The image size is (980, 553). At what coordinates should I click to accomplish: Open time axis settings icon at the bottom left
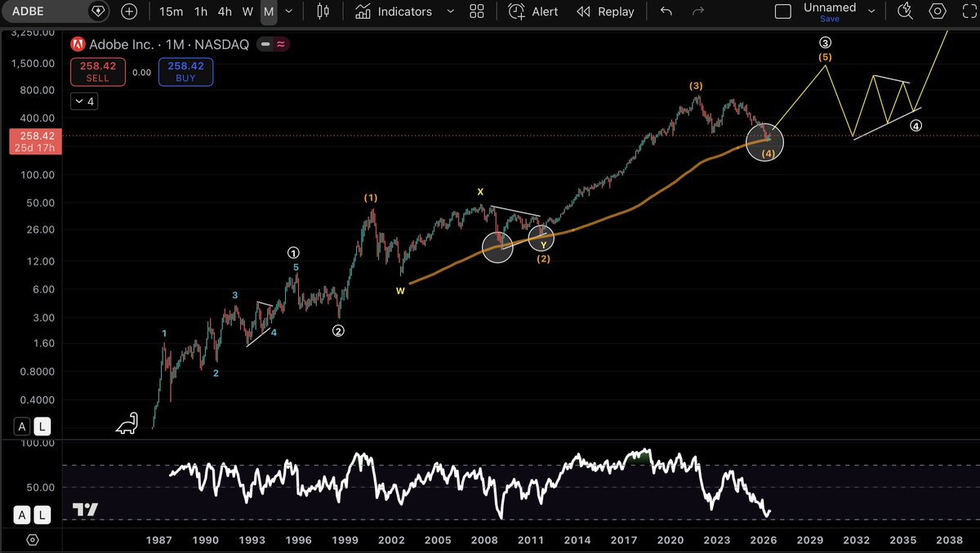(32, 540)
